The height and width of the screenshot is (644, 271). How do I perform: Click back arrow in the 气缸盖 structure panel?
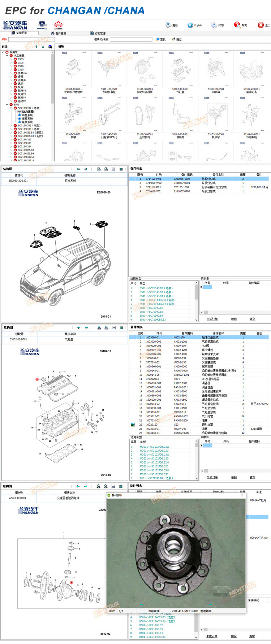[x=78, y=328]
